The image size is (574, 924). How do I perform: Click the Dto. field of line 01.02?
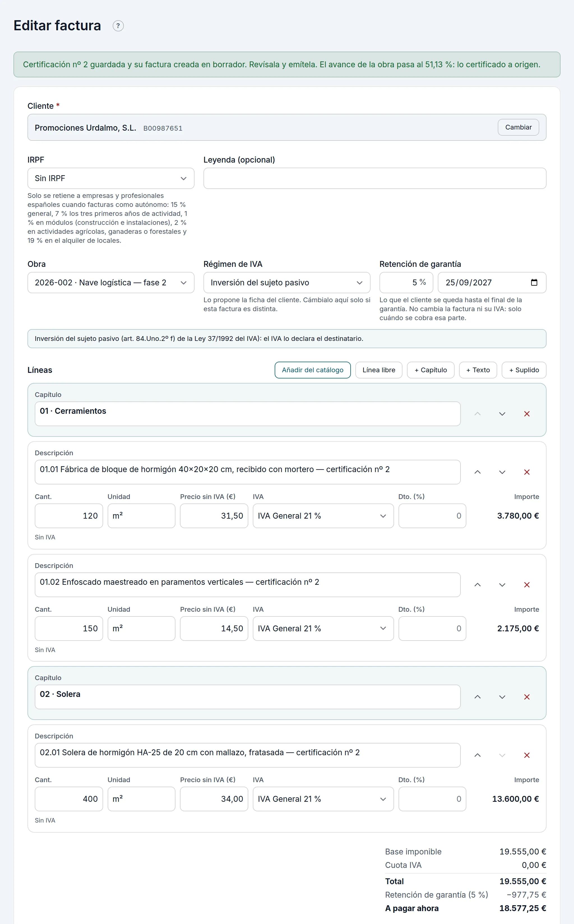[432, 629]
